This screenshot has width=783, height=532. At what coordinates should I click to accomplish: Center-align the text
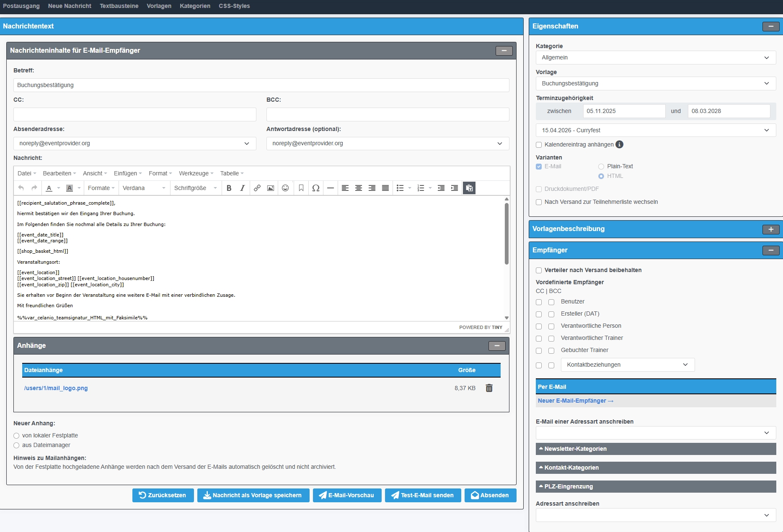(359, 188)
